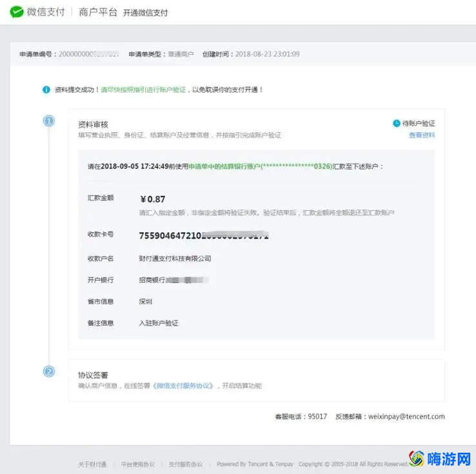Viewport: 476px width, 474px height.
Task: Click the clock icon next to 待账户验证
Action: [397, 123]
